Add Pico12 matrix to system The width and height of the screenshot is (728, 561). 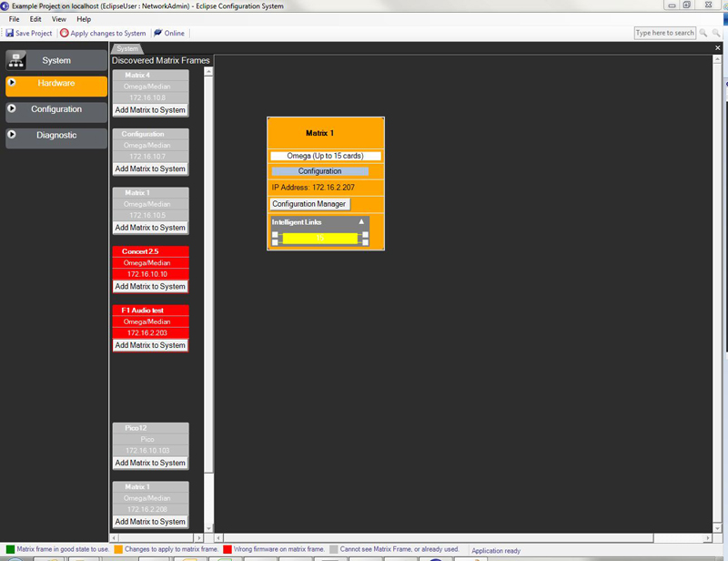coord(150,463)
